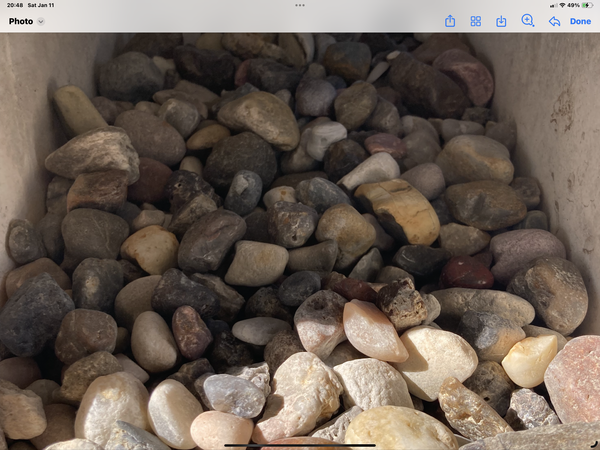Tap the Photo title label
The image size is (600, 450).
(x=21, y=21)
